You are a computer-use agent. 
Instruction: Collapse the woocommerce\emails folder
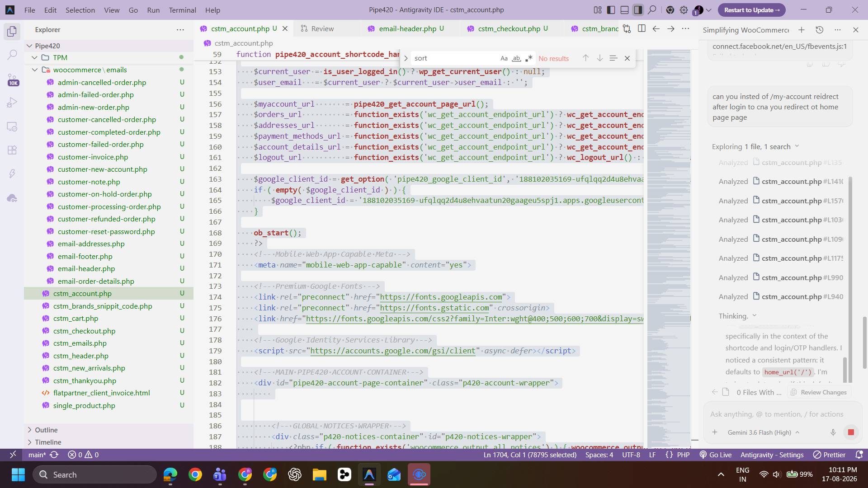pos(35,70)
